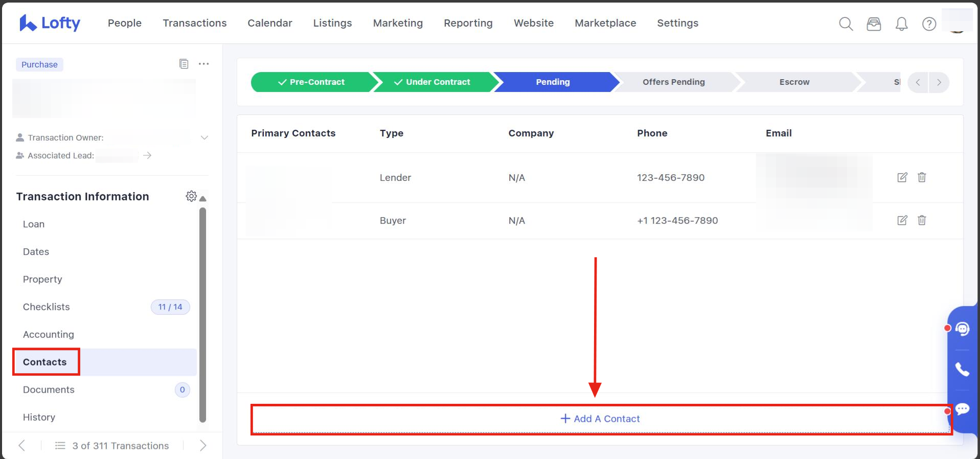Image resolution: width=980 pixels, height=459 pixels.
Task: Collapse the Transaction Information section
Action: click(203, 198)
